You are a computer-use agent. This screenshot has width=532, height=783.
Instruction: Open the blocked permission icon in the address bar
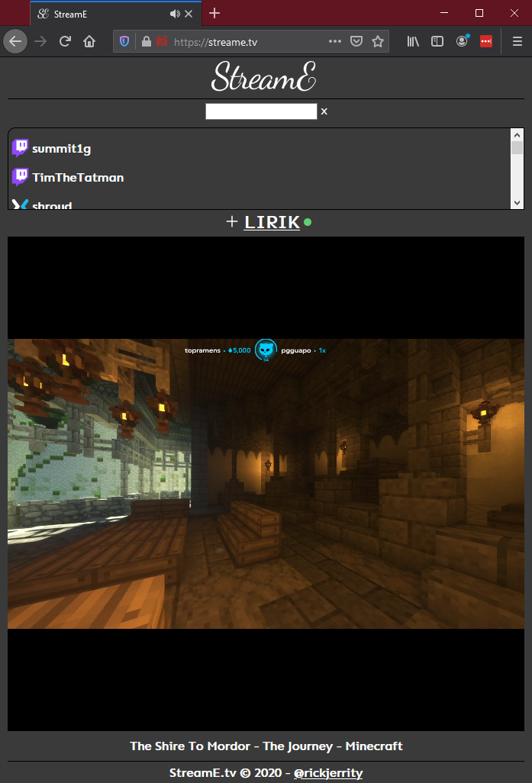(x=161, y=41)
